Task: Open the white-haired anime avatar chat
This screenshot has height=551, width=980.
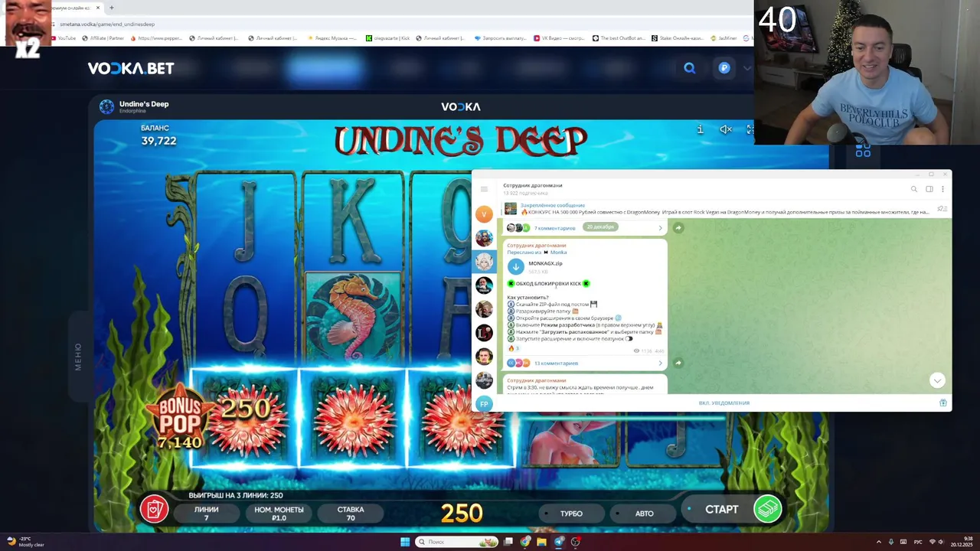Action: coord(484,262)
